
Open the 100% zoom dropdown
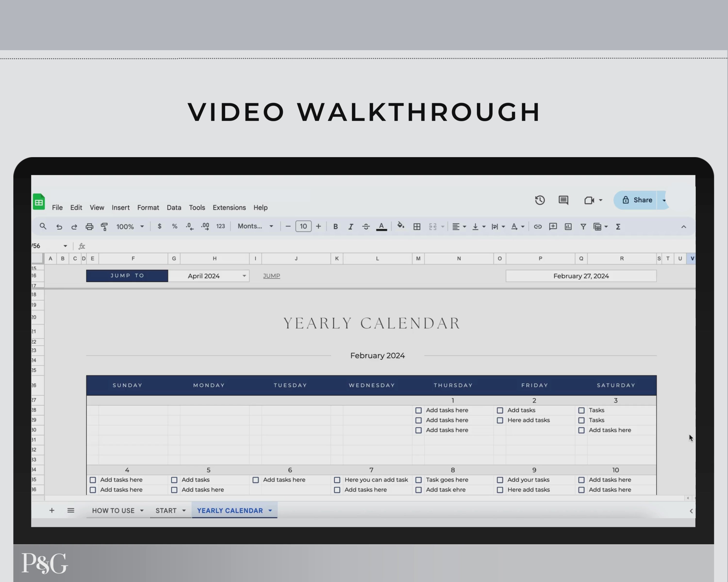point(130,227)
